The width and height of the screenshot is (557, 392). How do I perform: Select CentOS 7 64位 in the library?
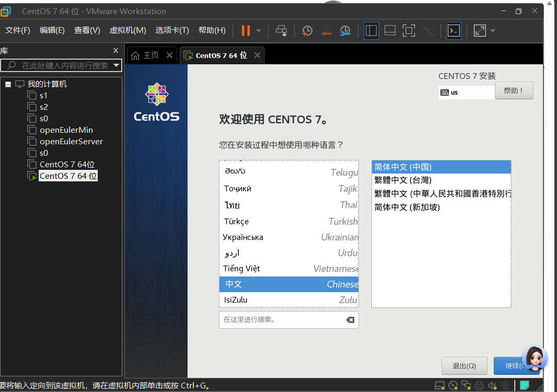(x=67, y=165)
